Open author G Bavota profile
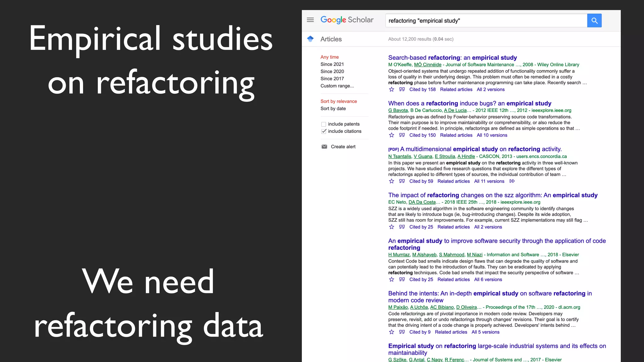 click(x=398, y=110)
